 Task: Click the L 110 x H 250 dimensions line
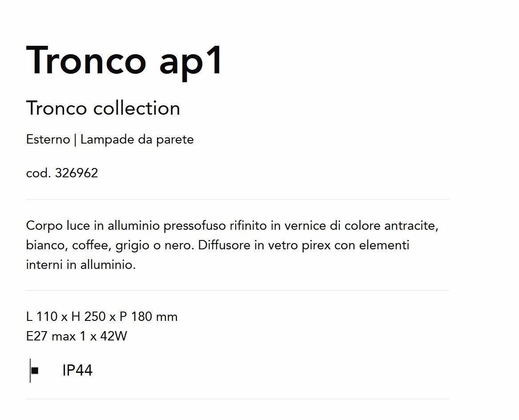click(101, 316)
